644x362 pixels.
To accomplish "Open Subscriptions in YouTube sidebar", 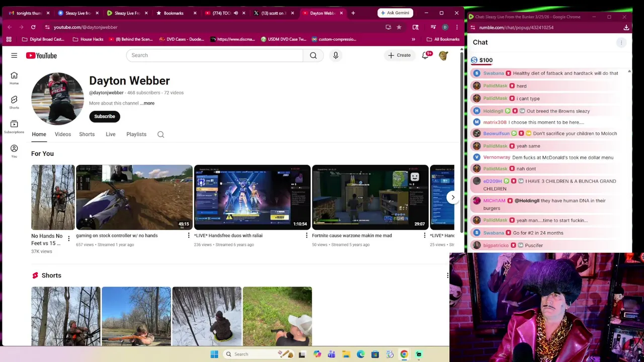I will 14,127.
